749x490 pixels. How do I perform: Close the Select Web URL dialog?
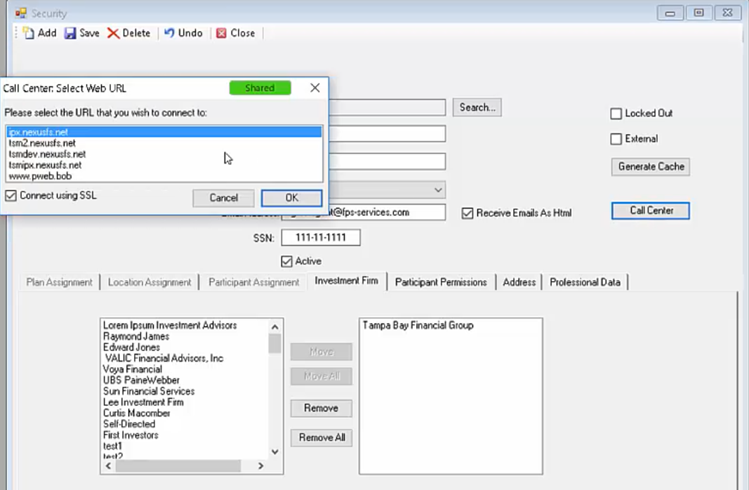click(315, 88)
